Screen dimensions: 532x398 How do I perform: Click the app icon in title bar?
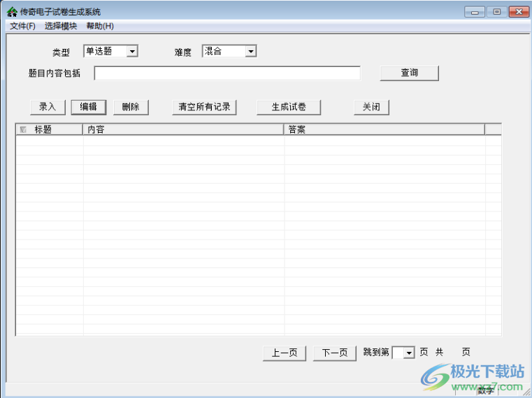[12, 12]
